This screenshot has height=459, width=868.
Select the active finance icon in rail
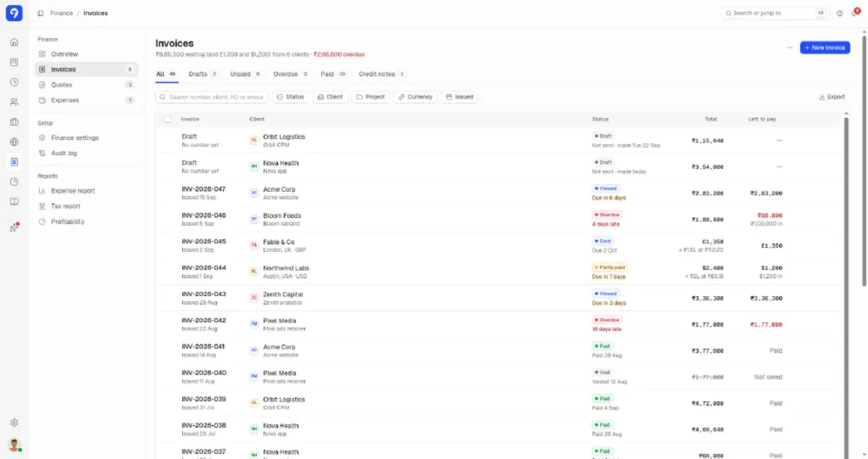pyautogui.click(x=14, y=161)
